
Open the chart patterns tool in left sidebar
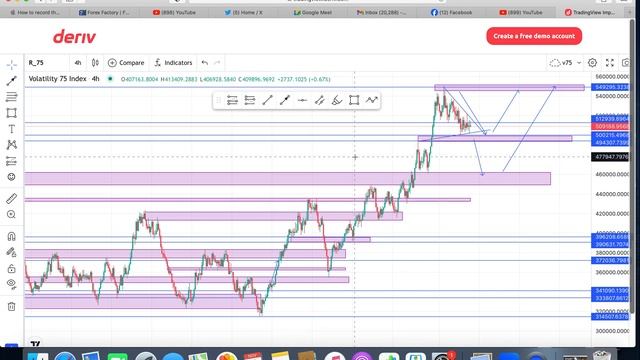pos(11,145)
